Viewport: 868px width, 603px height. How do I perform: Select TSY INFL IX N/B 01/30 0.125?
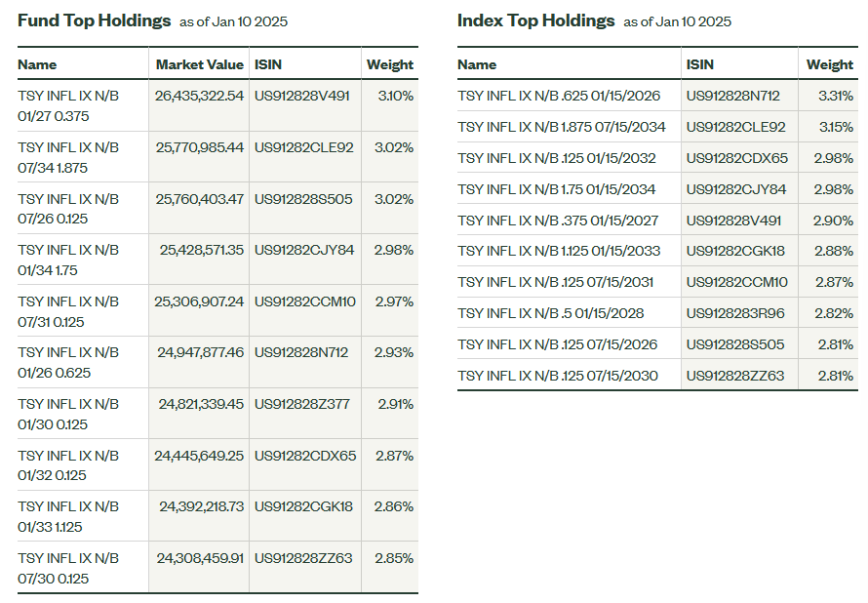[68, 414]
